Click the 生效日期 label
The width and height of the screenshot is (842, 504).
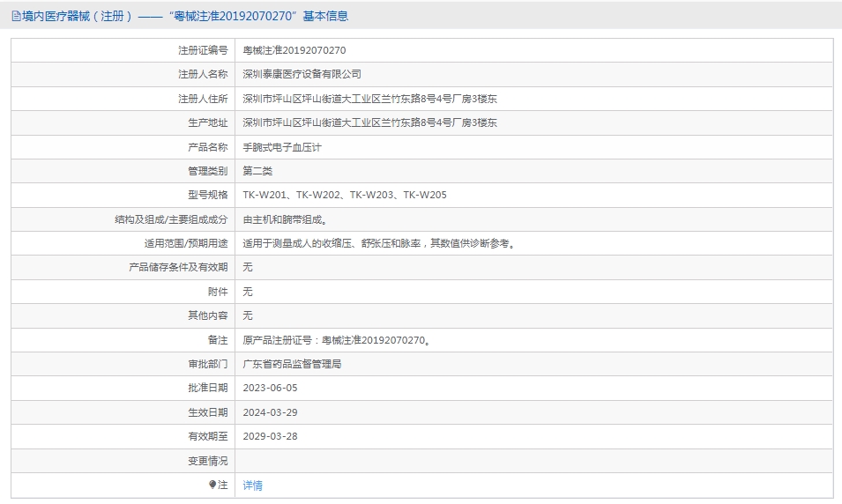coord(208,412)
